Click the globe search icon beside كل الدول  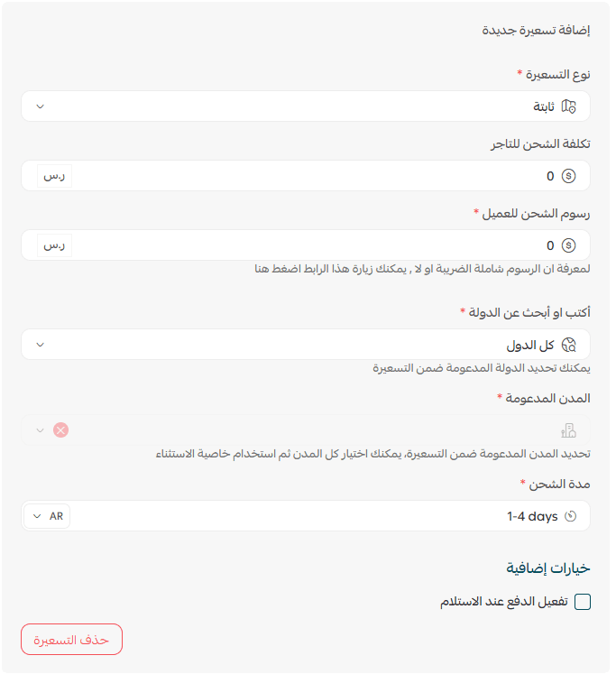pyautogui.click(x=568, y=345)
